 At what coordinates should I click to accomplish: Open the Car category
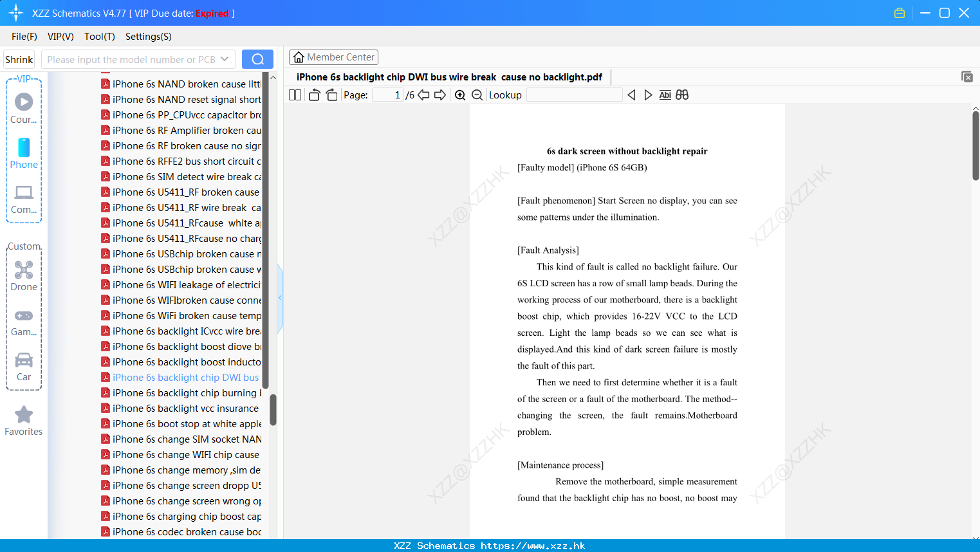pyautogui.click(x=24, y=367)
